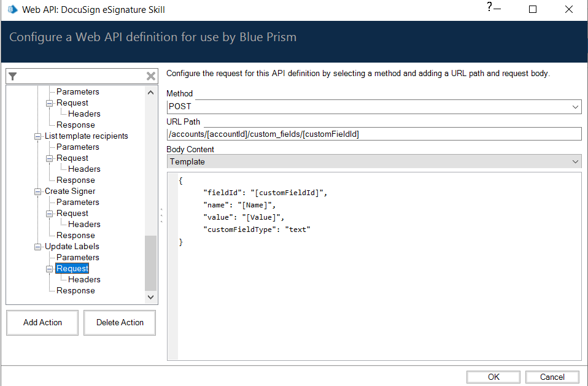Image resolution: width=588 pixels, height=386 pixels.
Task: Collapse the Update Labels node
Action: 37,246
